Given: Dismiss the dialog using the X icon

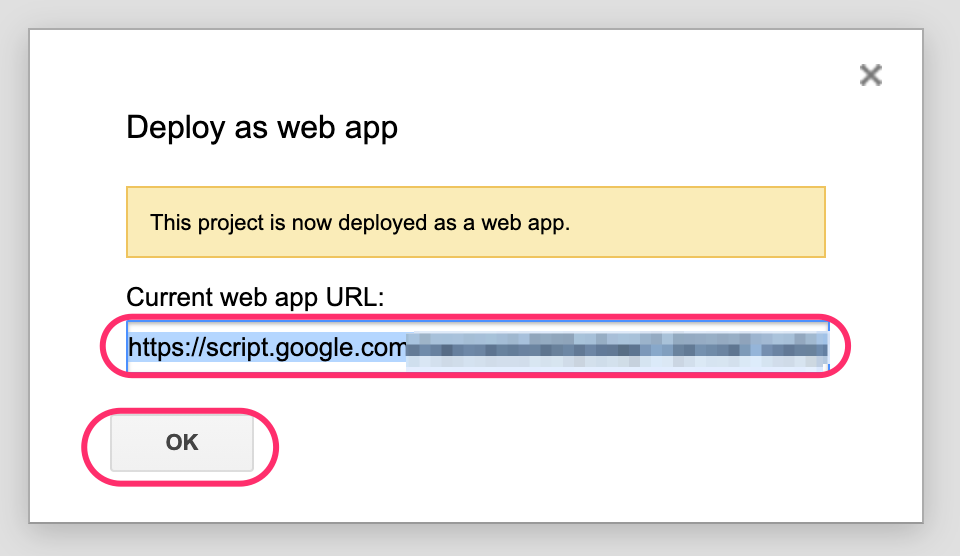Looking at the screenshot, I should point(870,75).
